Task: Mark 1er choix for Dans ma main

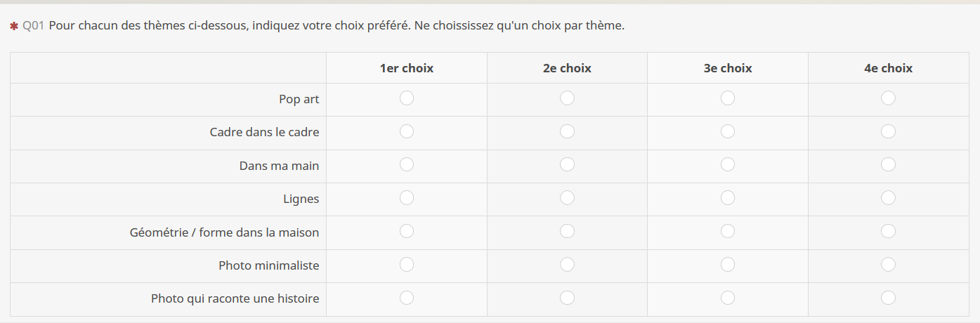Action: point(406,164)
